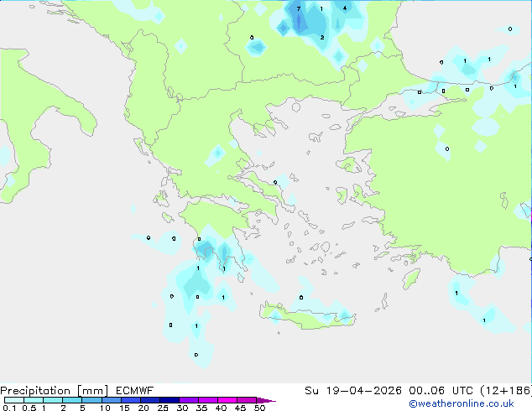Click the legend label '20'
This screenshot has width=532, height=411.
pyautogui.click(x=143, y=408)
